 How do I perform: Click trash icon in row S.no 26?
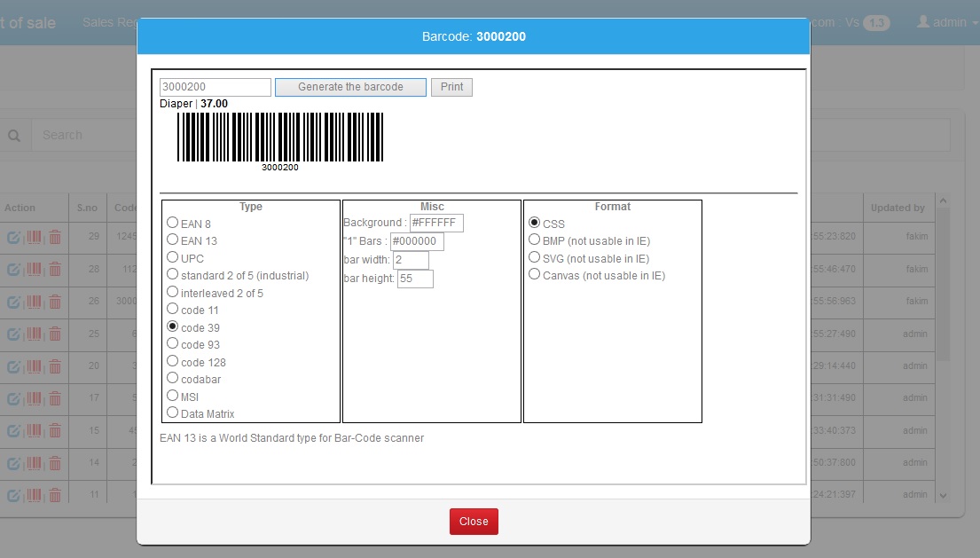point(55,302)
